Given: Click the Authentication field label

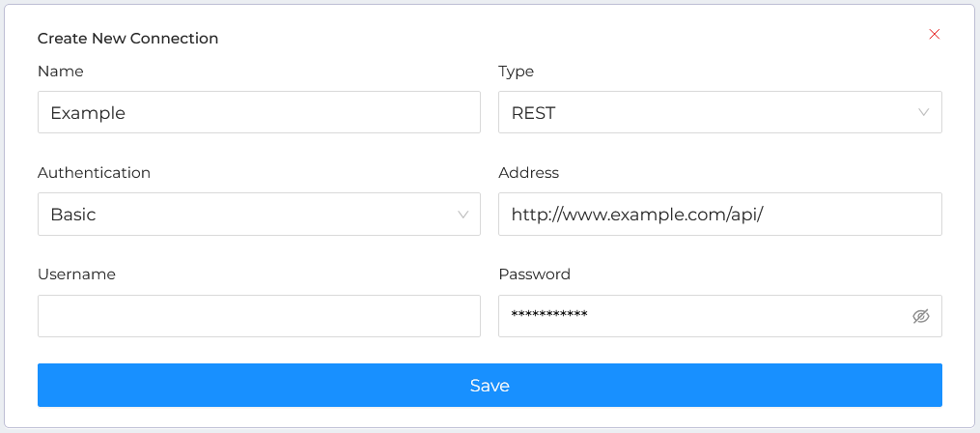Looking at the screenshot, I should [x=94, y=173].
